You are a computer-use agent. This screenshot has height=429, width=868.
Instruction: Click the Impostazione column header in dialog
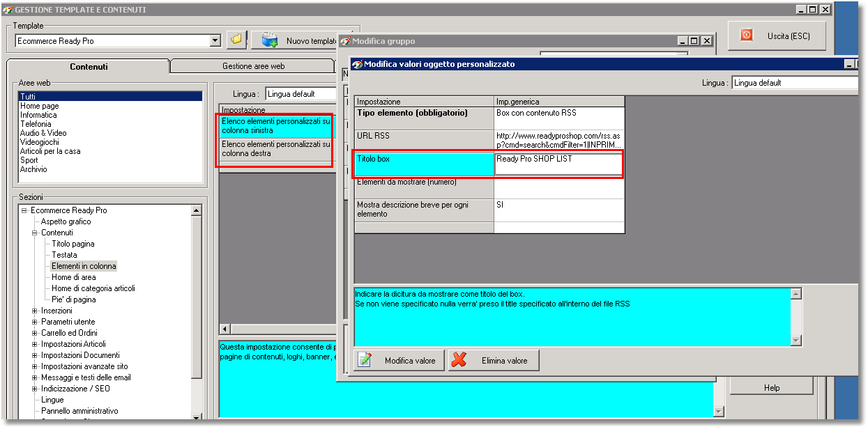click(x=424, y=102)
